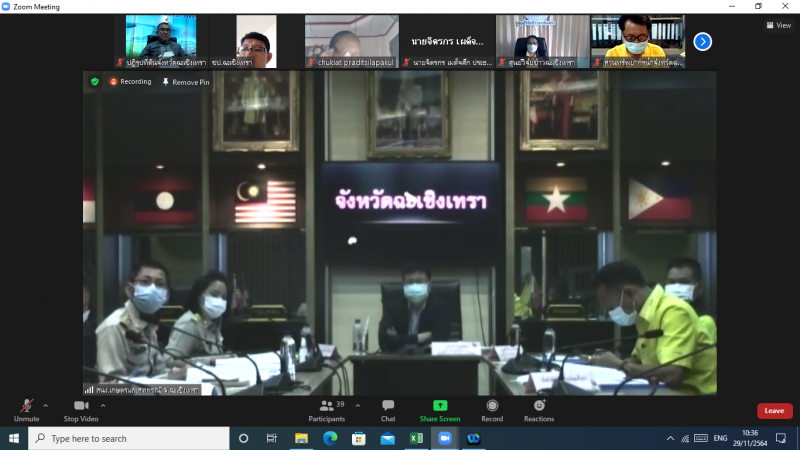The image size is (800, 450).
Task: Open the Participants panel
Action: (327, 411)
